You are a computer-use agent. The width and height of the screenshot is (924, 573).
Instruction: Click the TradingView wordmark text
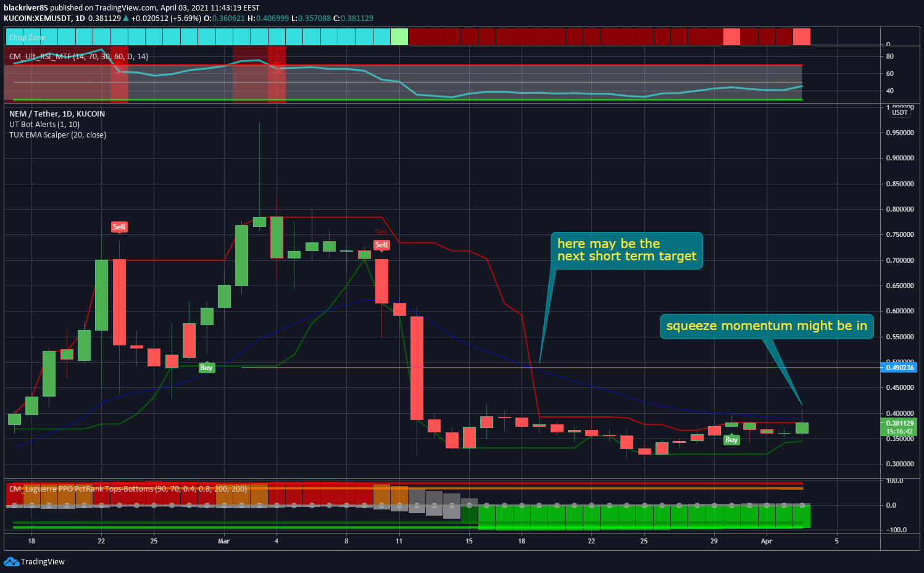(x=43, y=562)
